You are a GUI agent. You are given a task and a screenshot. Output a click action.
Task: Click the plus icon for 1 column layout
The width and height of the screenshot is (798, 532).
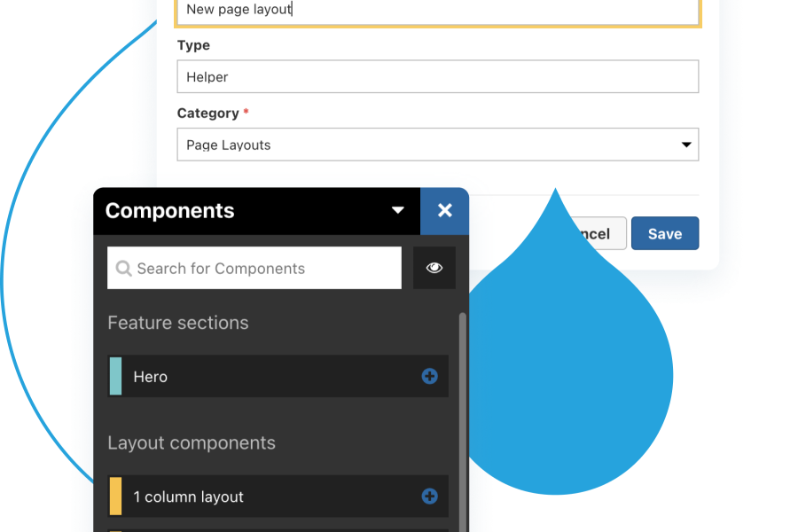tap(429, 497)
